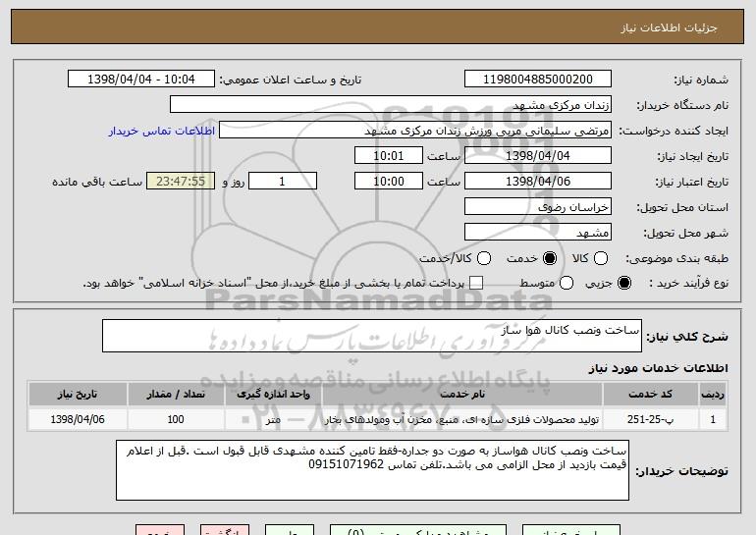Click the طبقه بندی موضوعی label
Screen dimensions: 756x535
pyautogui.click(x=676, y=258)
